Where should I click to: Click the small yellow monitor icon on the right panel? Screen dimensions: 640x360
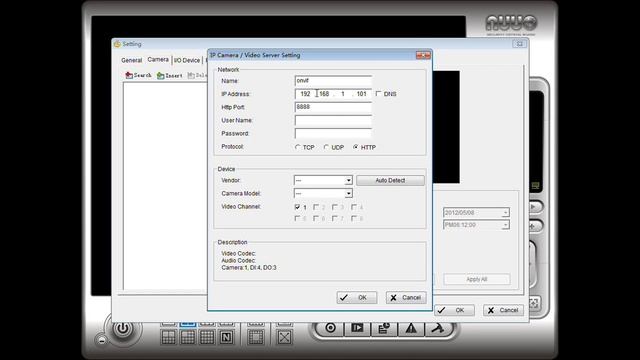coord(536,186)
